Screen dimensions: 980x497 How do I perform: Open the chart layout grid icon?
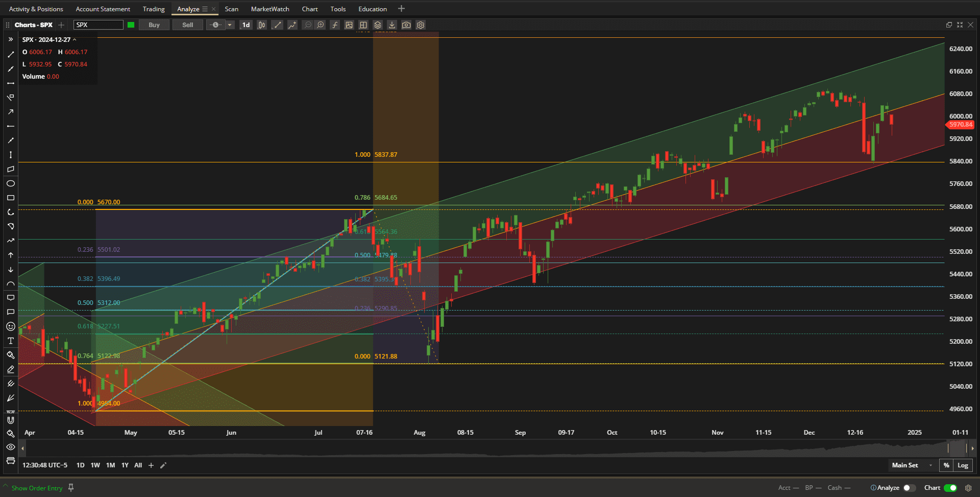(363, 25)
